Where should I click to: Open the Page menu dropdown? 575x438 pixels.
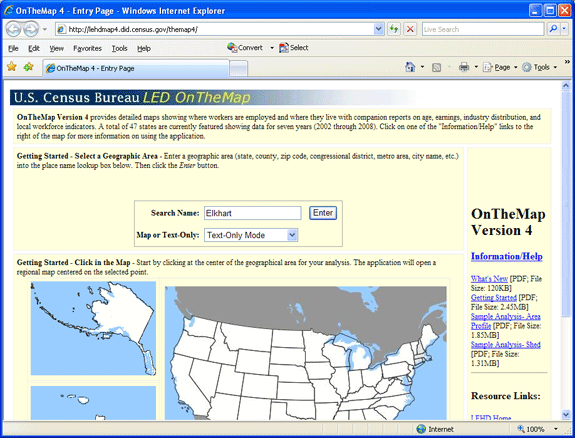click(500, 67)
